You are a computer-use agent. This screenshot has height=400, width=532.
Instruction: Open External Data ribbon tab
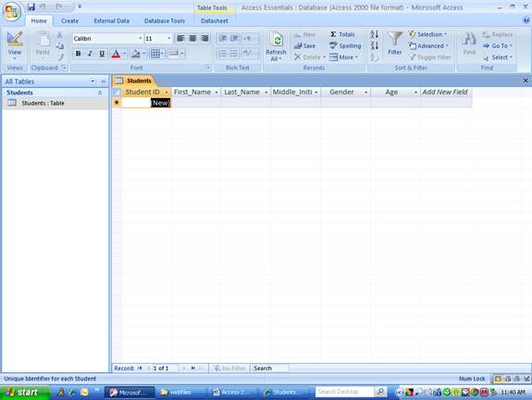tap(112, 20)
